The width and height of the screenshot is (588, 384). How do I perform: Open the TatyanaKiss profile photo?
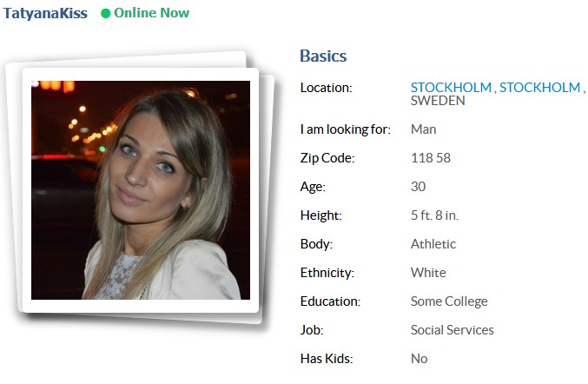(x=141, y=190)
